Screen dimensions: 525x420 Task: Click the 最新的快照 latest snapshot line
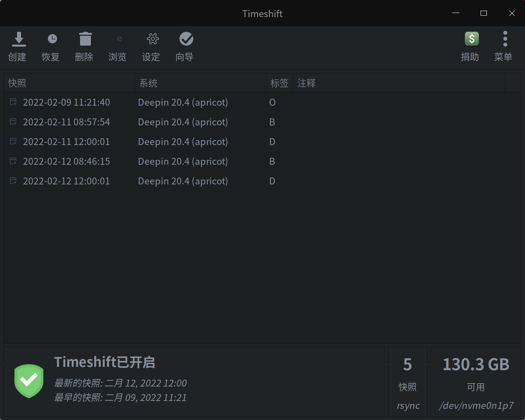[120, 383]
